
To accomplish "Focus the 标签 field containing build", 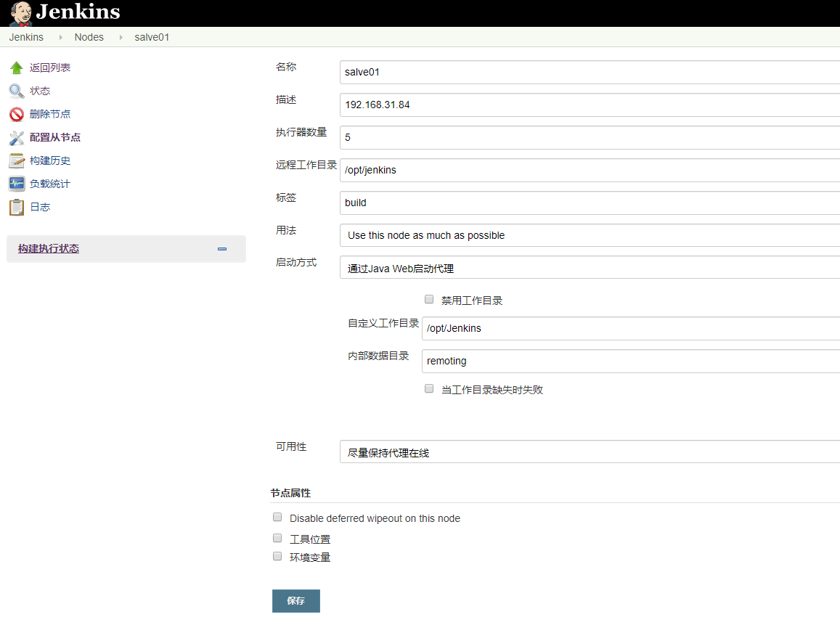I will coord(590,203).
